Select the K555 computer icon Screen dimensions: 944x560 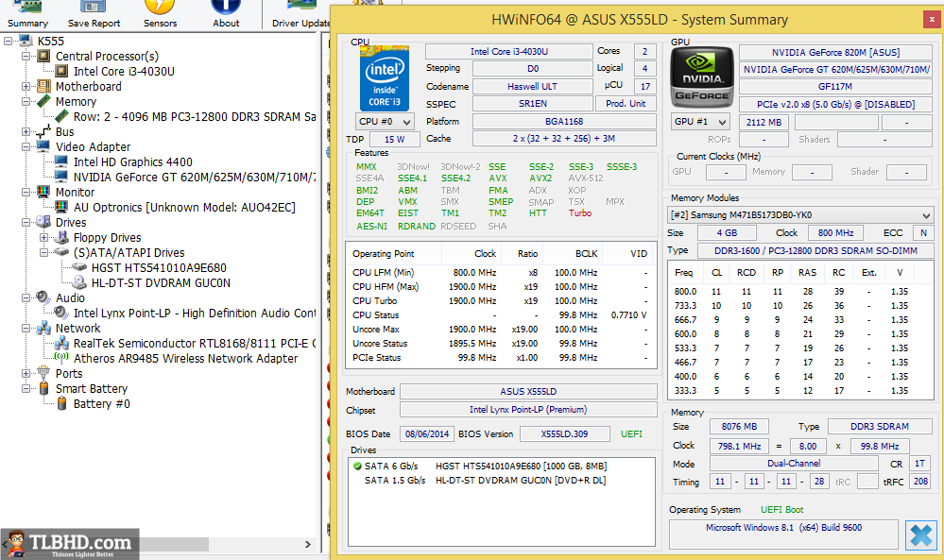coord(26,41)
